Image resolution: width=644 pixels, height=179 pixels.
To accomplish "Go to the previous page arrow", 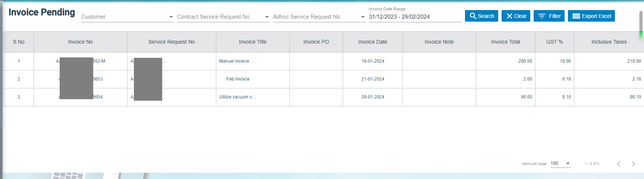I will (619, 164).
